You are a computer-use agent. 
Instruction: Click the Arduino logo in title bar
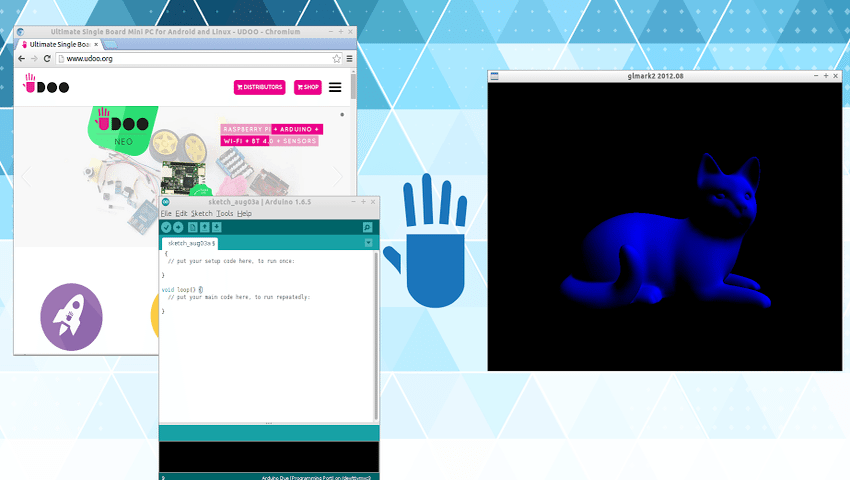click(166, 202)
